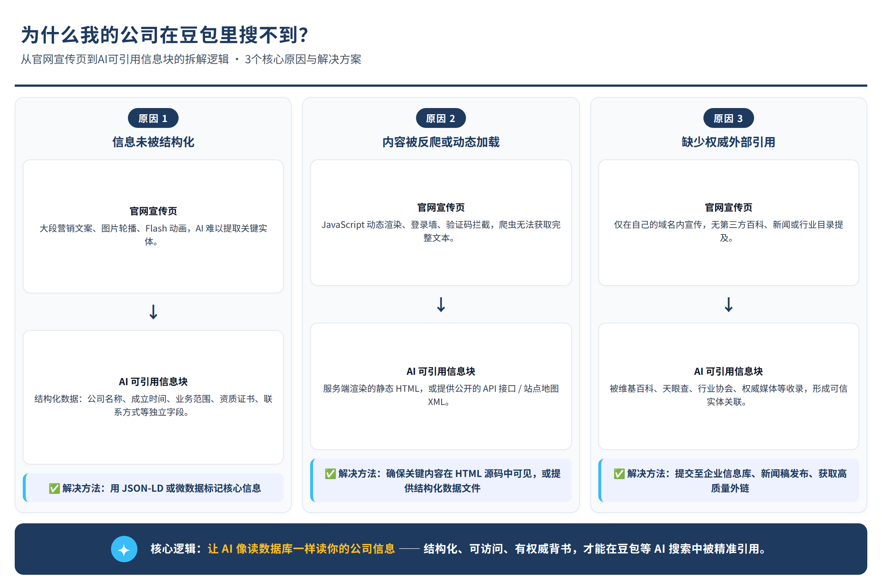882x588 pixels.
Task: Click the heading 信息未被结构化
Action: 153,142
